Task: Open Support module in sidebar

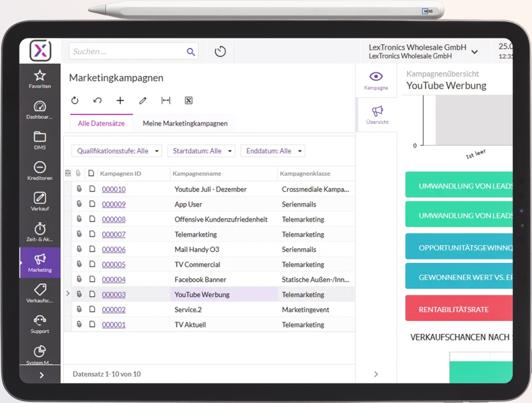Action: click(x=40, y=324)
